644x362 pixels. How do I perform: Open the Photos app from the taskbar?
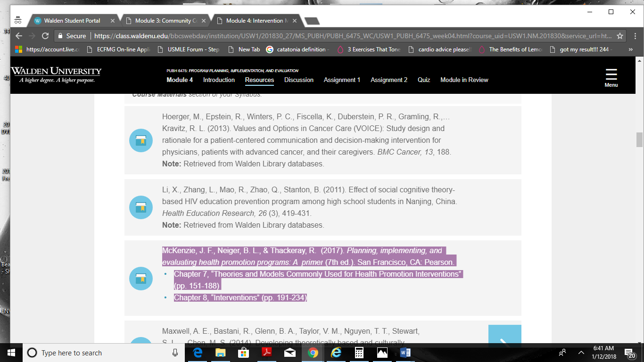[382, 353]
